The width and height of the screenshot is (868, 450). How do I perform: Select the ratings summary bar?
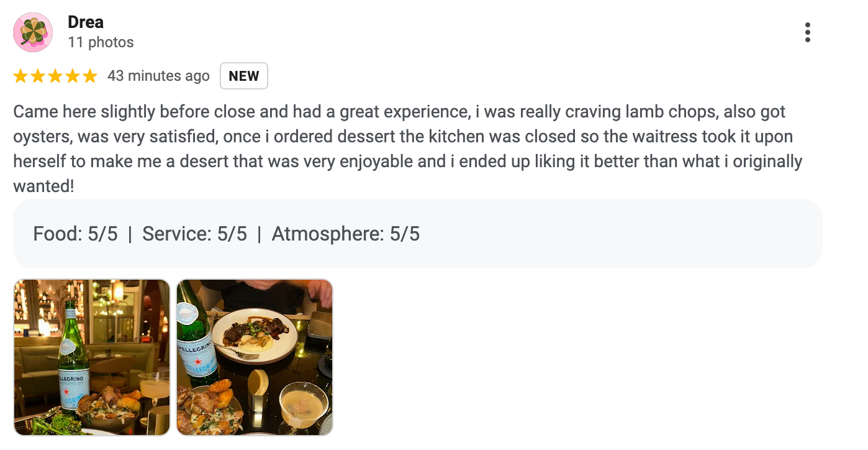[417, 234]
